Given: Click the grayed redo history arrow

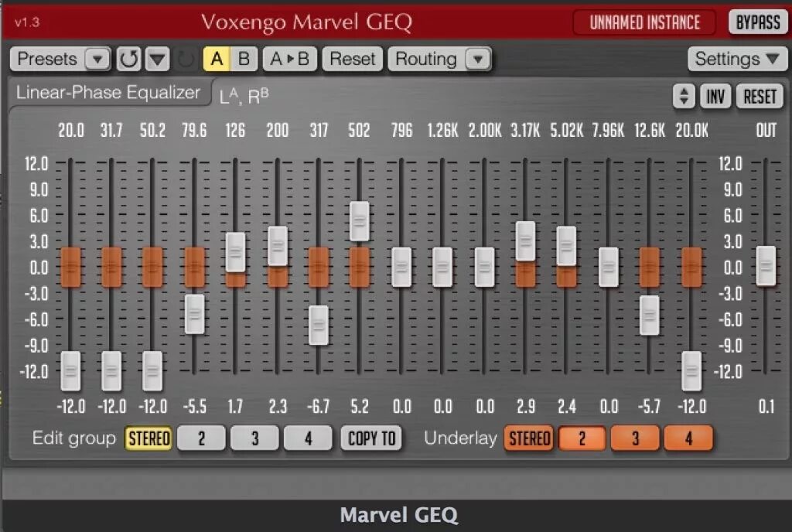Looking at the screenshot, I should (186, 59).
